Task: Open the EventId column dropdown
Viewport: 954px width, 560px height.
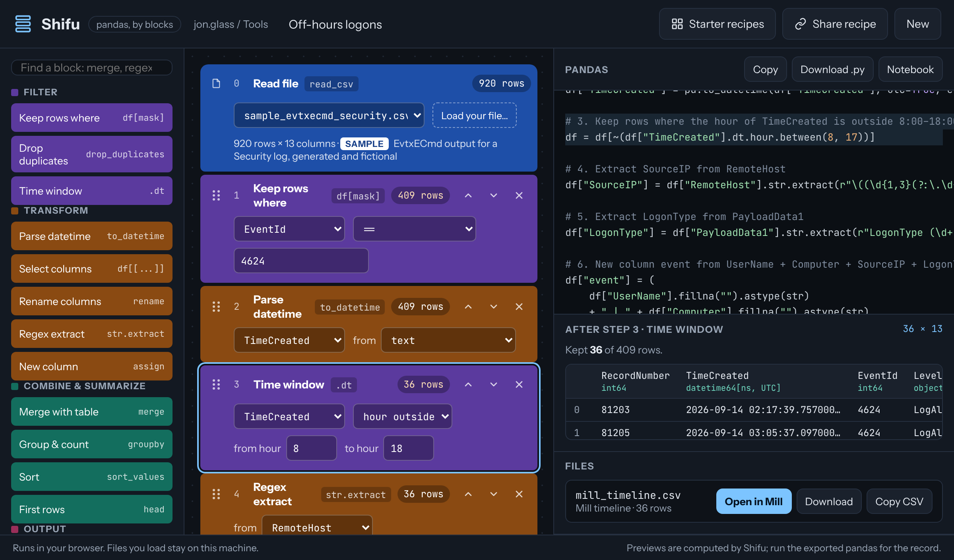Action: pyautogui.click(x=289, y=229)
